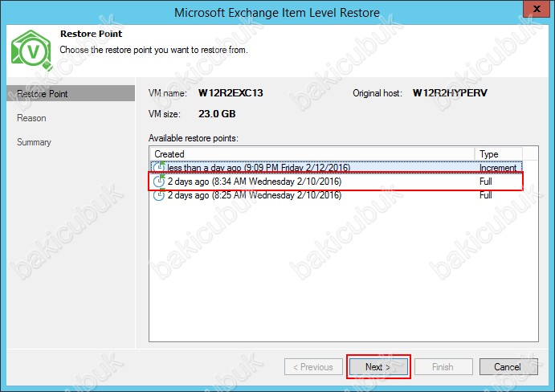
Task: Click the Previous button
Action: click(313, 367)
